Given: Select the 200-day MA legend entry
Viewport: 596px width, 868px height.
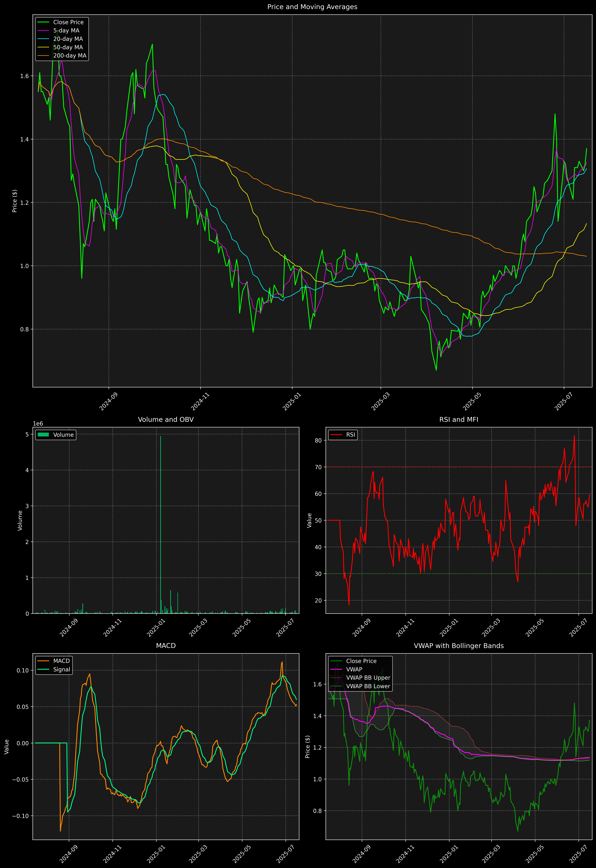Looking at the screenshot, I should pos(62,56).
